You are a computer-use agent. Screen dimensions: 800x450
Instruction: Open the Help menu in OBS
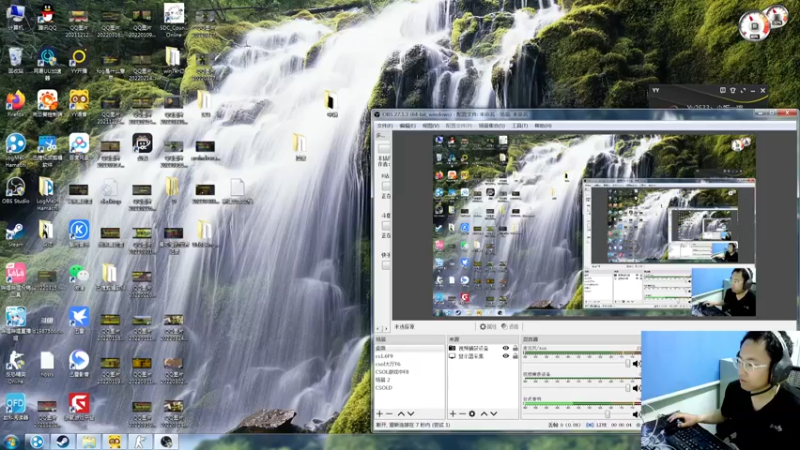pos(543,126)
